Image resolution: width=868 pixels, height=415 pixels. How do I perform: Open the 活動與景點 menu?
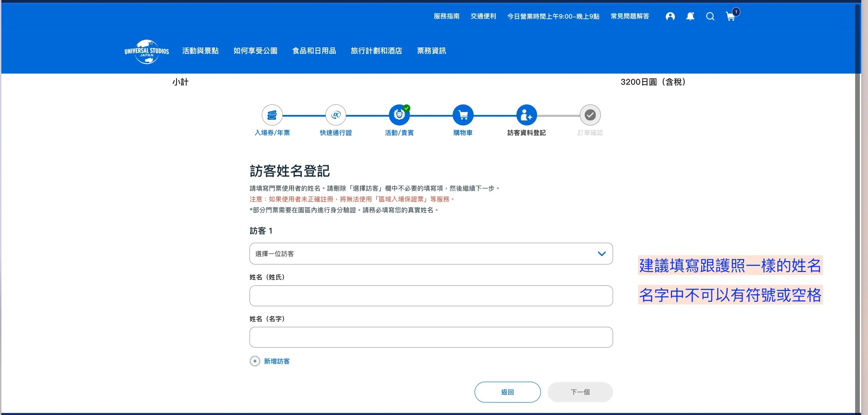tap(200, 51)
